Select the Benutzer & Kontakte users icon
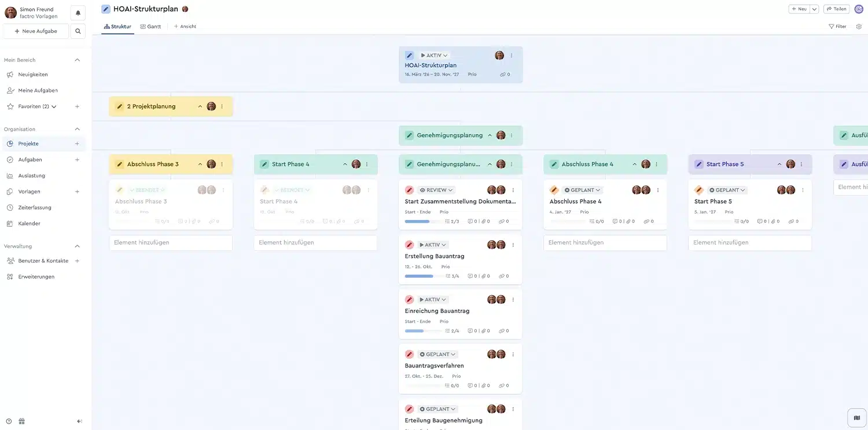 [9, 260]
